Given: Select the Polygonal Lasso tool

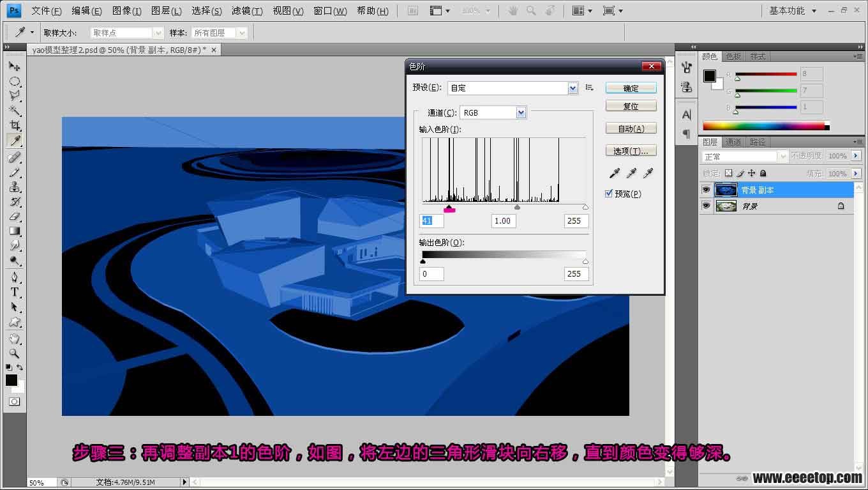Looking at the screenshot, I should tap(14, 96).
